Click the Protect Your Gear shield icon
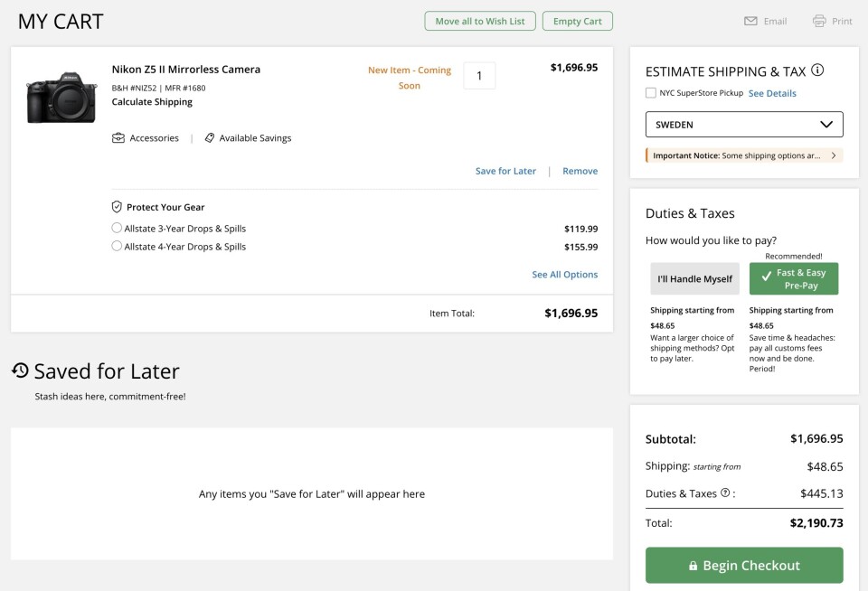 click(x=117, y=207)
